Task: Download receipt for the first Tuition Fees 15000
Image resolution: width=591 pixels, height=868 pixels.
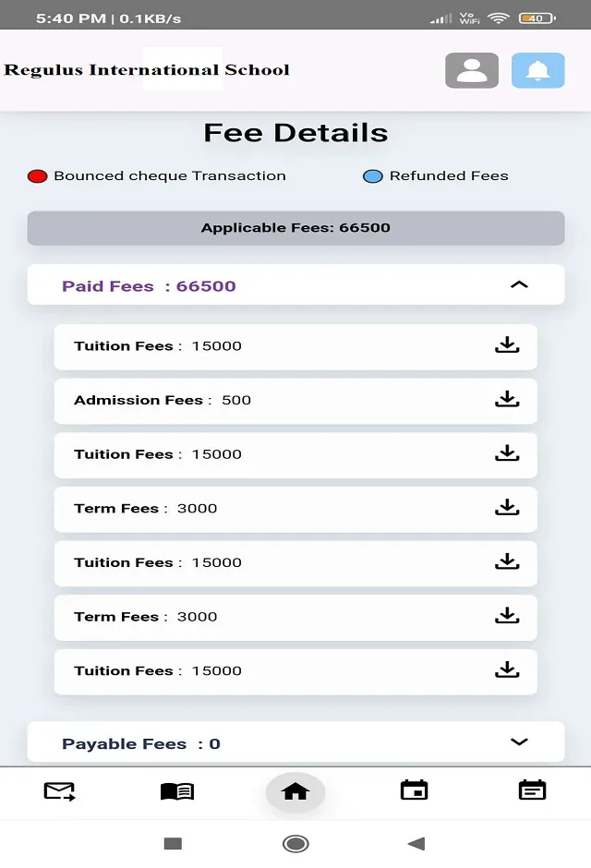Action: (507, 345)
